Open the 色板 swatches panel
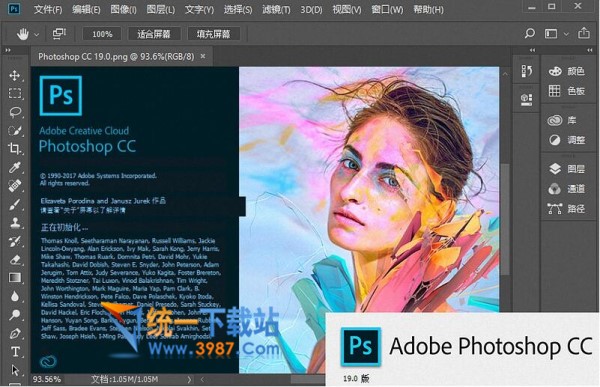600x387 pixels. [566, 91]
